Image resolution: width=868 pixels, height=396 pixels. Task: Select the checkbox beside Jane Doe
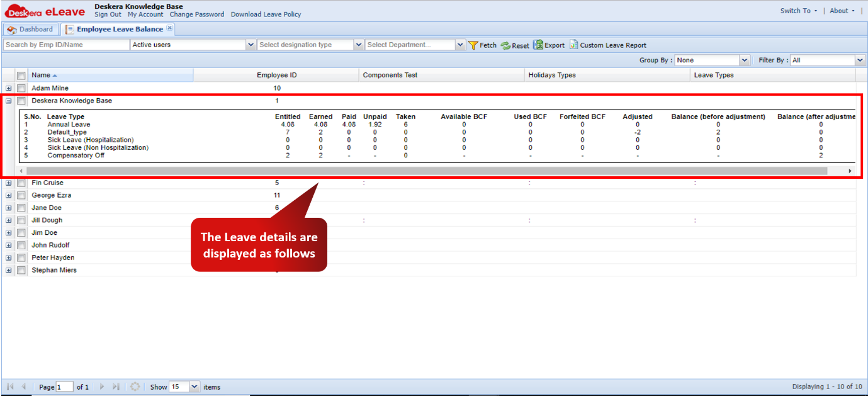pos(21,208)
